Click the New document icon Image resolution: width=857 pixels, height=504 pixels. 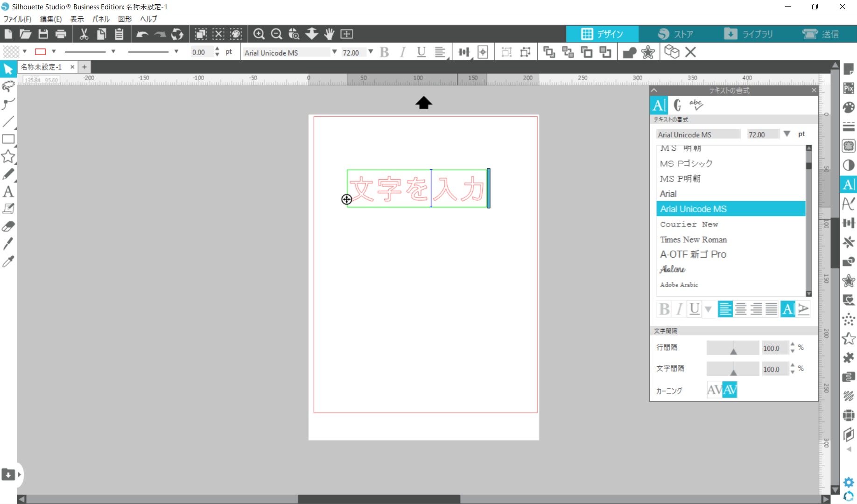8,34
